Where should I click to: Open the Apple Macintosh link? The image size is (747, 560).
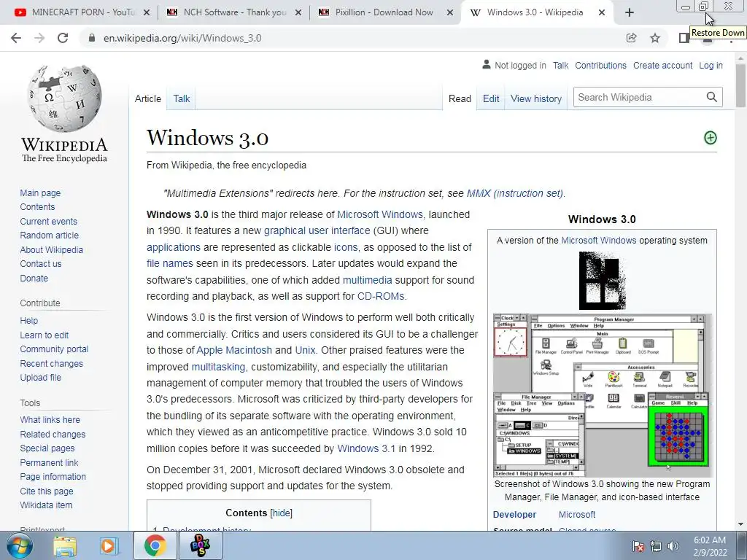coord(234,350)
